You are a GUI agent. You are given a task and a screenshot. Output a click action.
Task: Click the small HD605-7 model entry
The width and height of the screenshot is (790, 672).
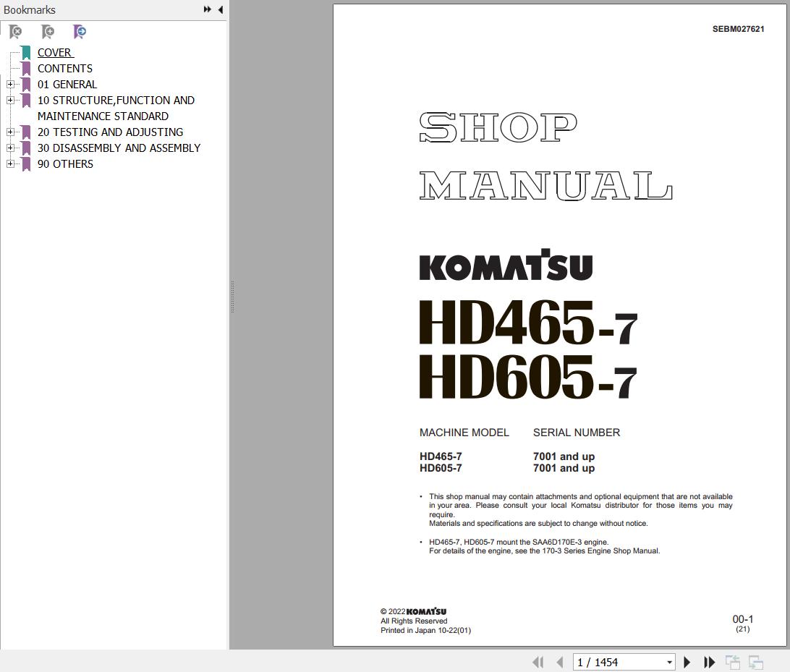441,468
